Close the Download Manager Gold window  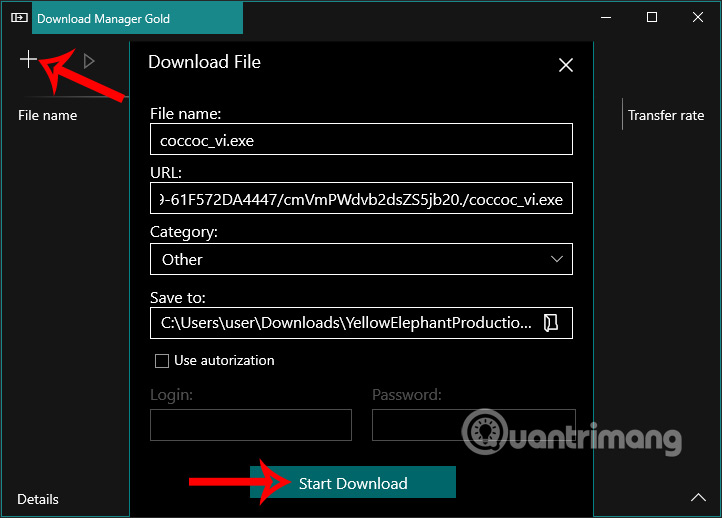point(698,17)
